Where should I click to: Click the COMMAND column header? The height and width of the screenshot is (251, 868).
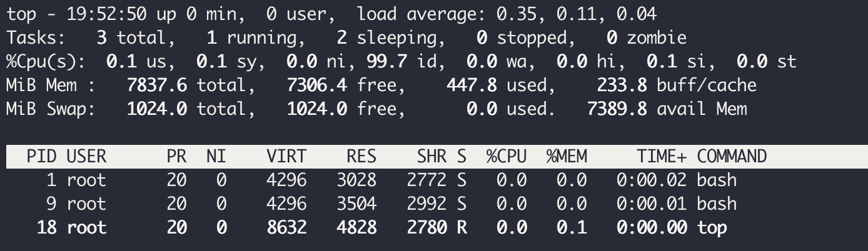click(732, 156)
